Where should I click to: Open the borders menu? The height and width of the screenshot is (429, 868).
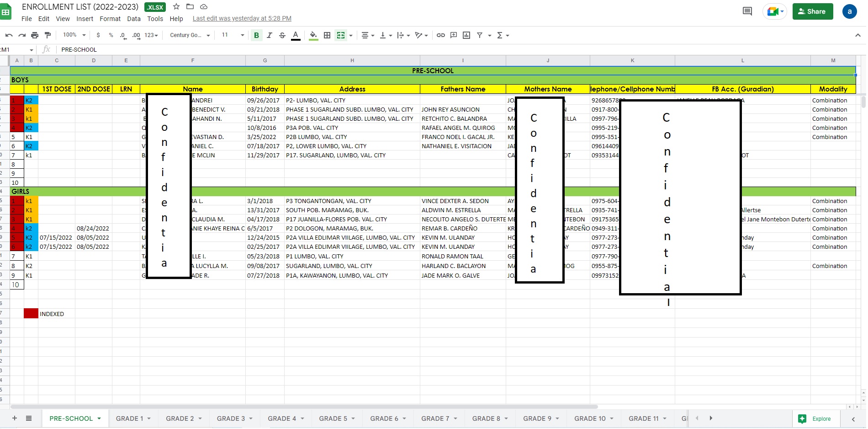pos(327,35)
